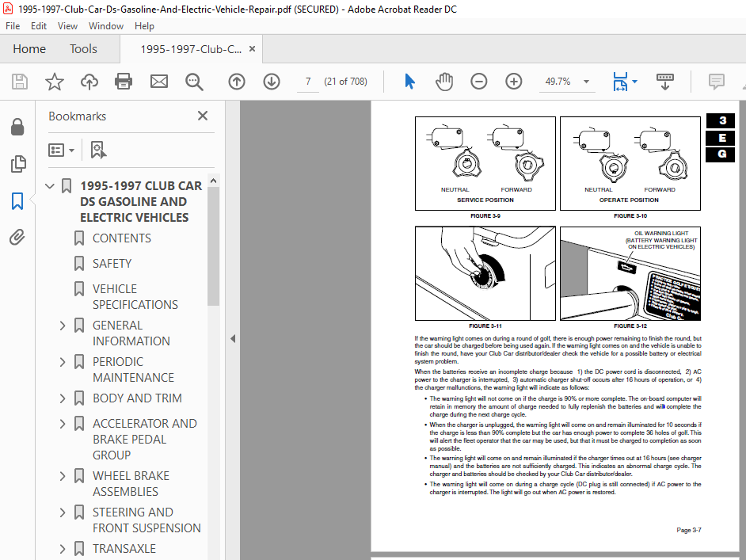Send file by email envelope icon
Screen dimensions: 746x560
tap(159, 82)
